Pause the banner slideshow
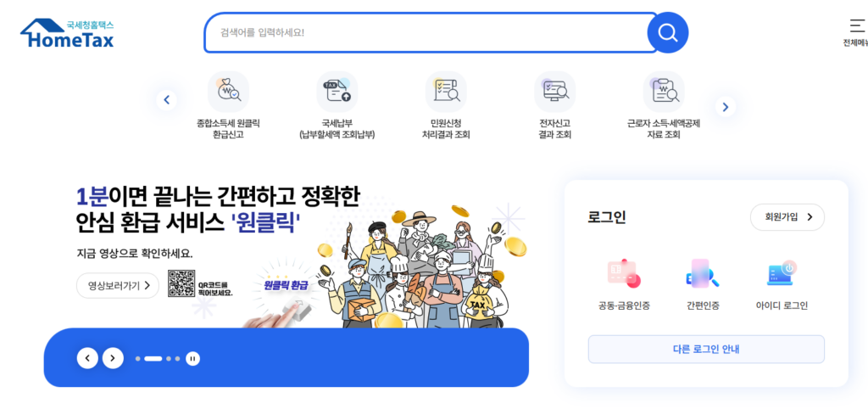This screenshot has height=409, width=868. [x=192, y=359]
